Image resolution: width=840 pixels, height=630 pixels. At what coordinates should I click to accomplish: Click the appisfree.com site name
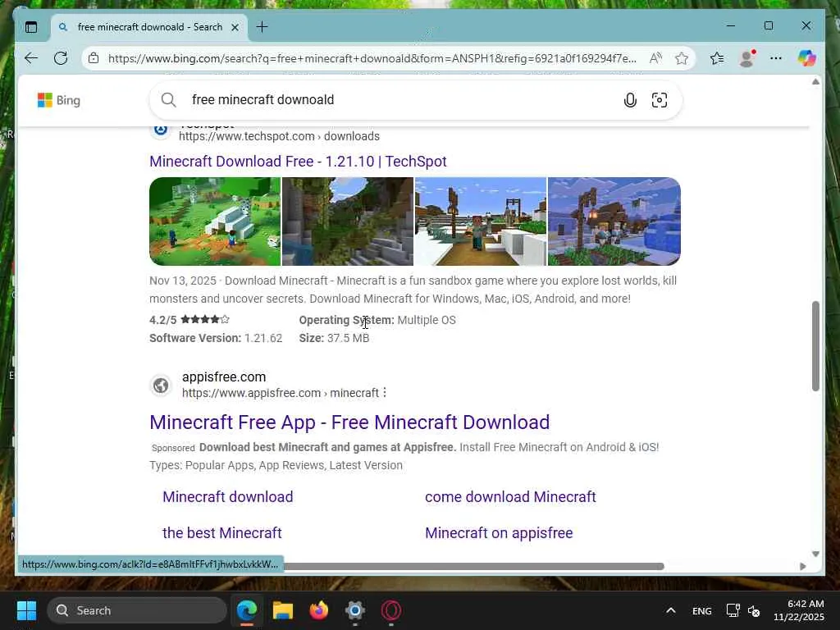click(224, 377)
